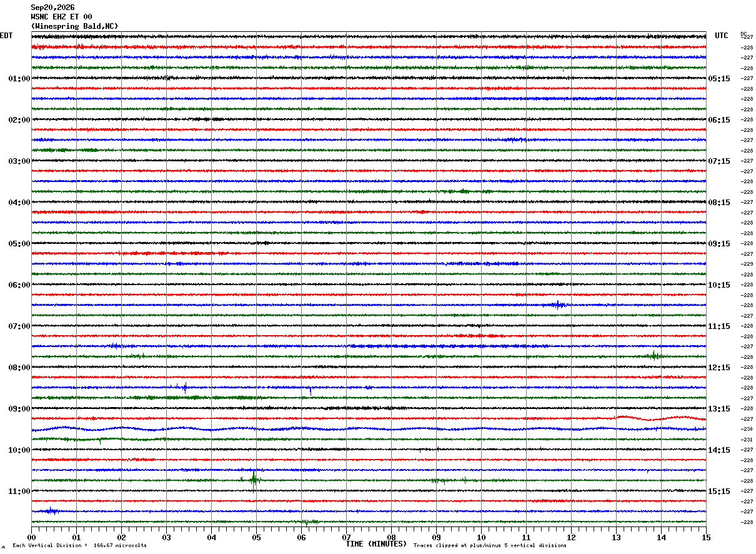Click minute 05 tick on time axis

pos(256,537)
